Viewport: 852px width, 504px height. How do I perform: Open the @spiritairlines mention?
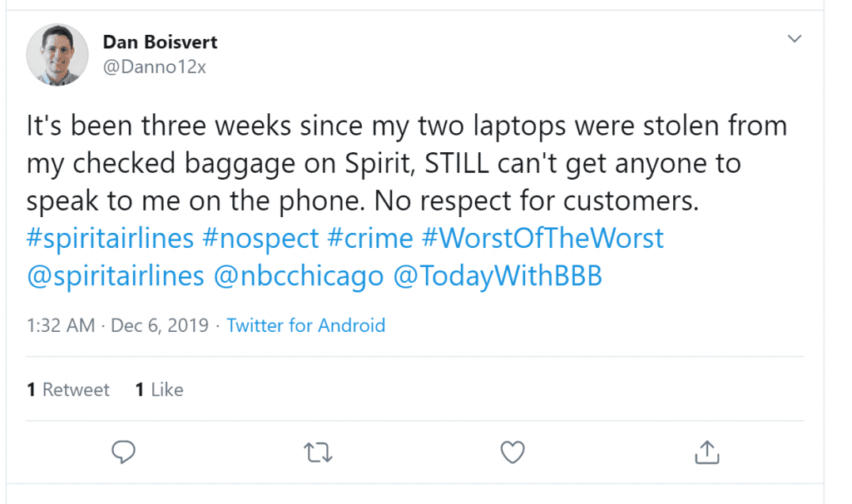[115, 276]
